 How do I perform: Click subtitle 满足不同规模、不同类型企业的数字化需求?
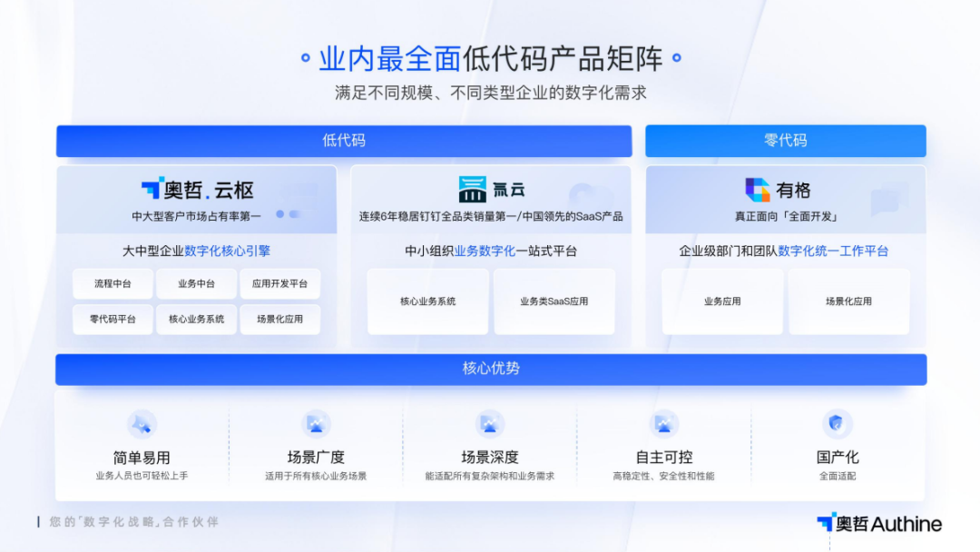(491, 94)
